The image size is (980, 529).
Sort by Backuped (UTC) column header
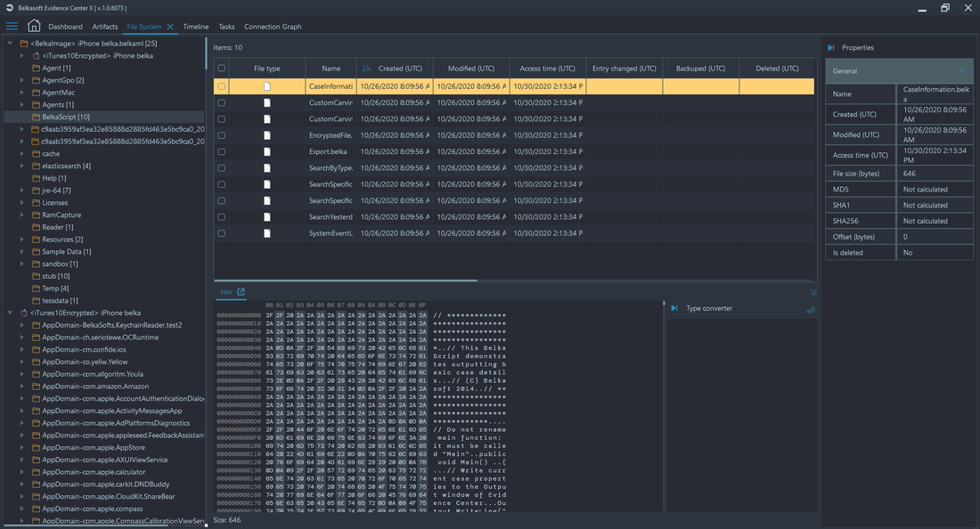(700, 68)
